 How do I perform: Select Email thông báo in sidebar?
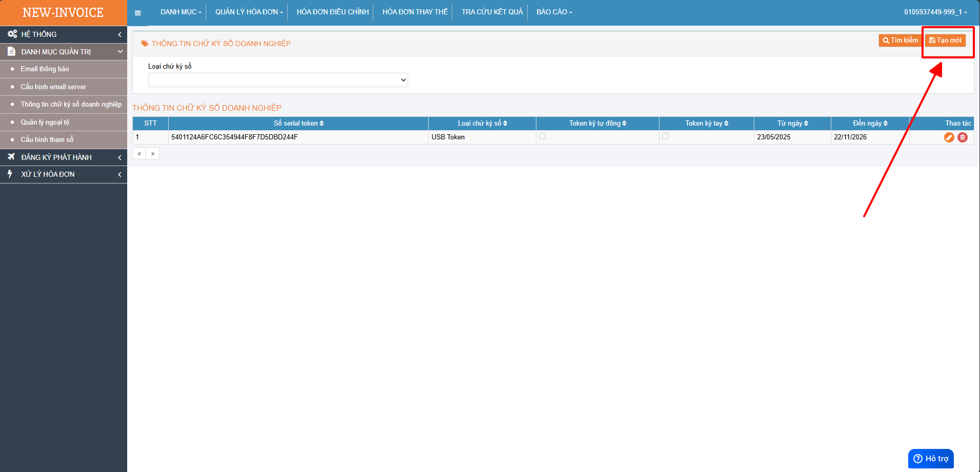64,69
